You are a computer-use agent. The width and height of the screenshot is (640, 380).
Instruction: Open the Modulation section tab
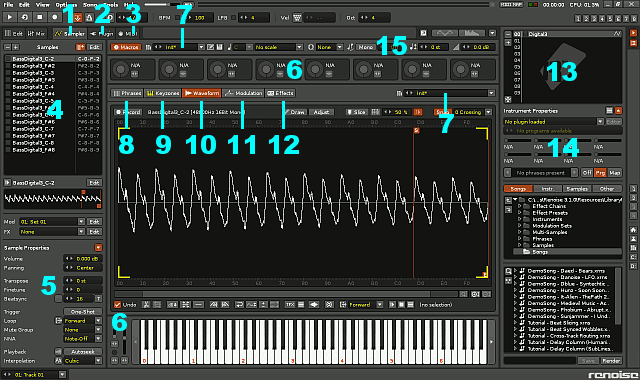[243, 93]
